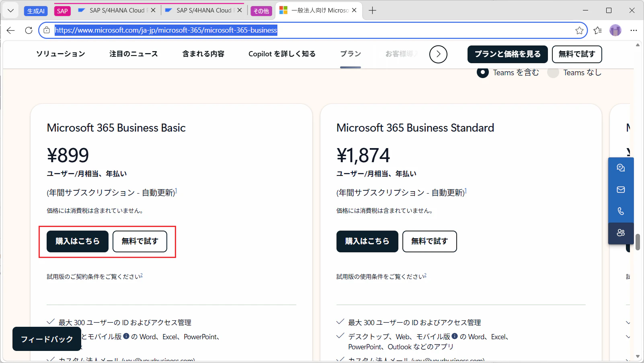Click the mail icon in the contact panel
This screenshot has height=363, width=644.
(x=621, y=190)
